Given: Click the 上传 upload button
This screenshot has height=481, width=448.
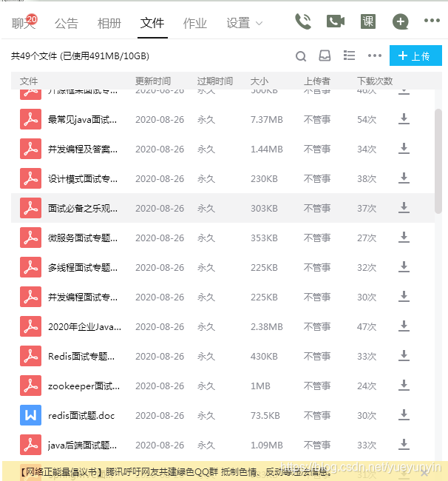Looking at the screenshot, I should [415, 55].
